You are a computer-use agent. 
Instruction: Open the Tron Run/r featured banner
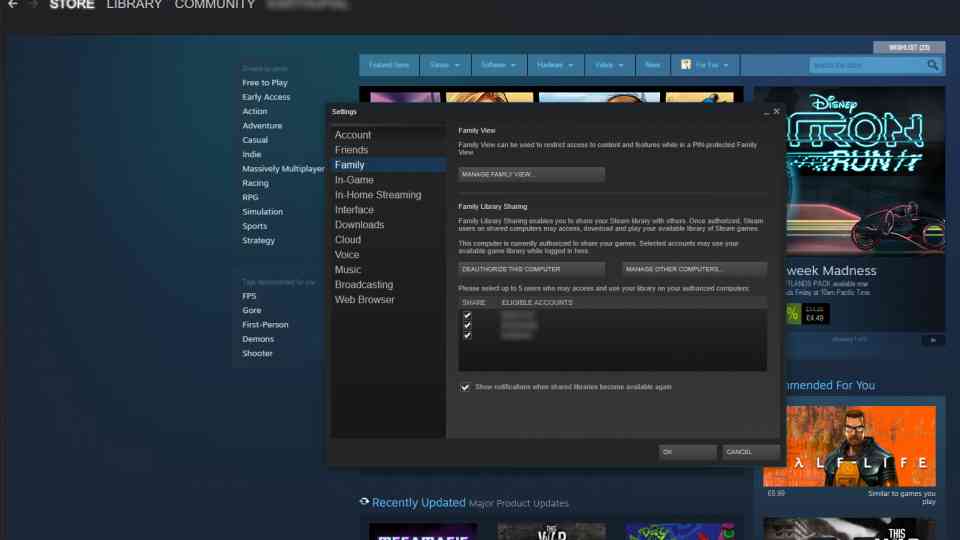tap(865, 171)
